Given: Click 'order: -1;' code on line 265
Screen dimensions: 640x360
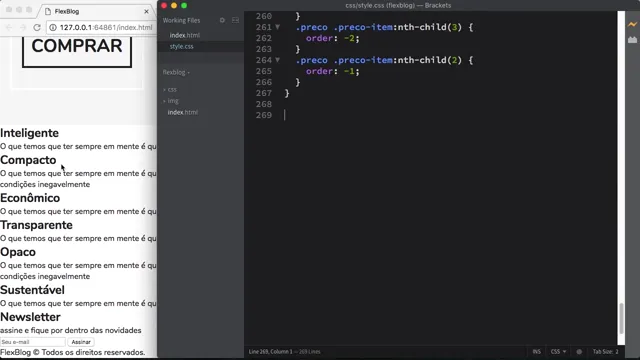Looking at the screenshot, I should click(x=333, y=71).
